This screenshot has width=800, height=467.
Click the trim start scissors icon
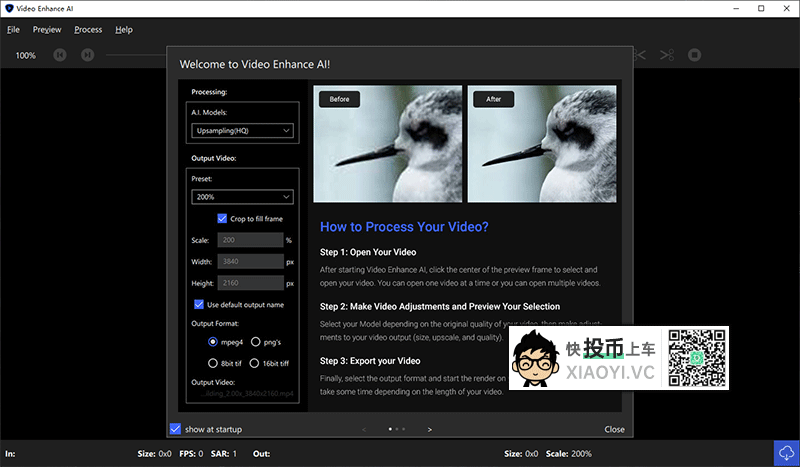641,55
